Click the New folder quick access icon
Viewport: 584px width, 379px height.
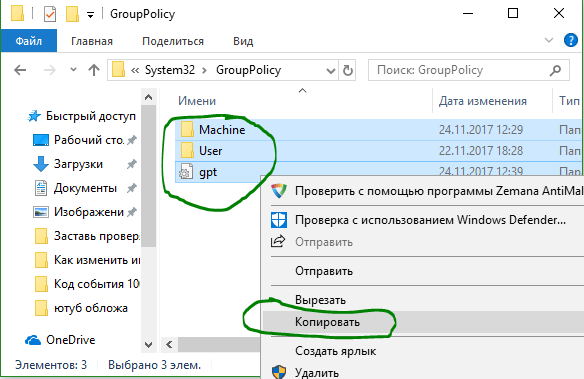coord(72,14)
